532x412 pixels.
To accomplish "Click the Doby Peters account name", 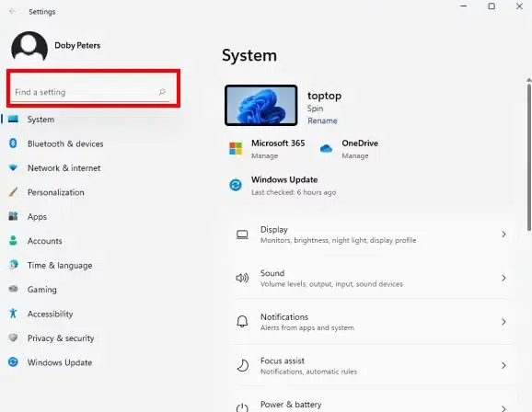I will pyautogui.click(x=77, y=45).
